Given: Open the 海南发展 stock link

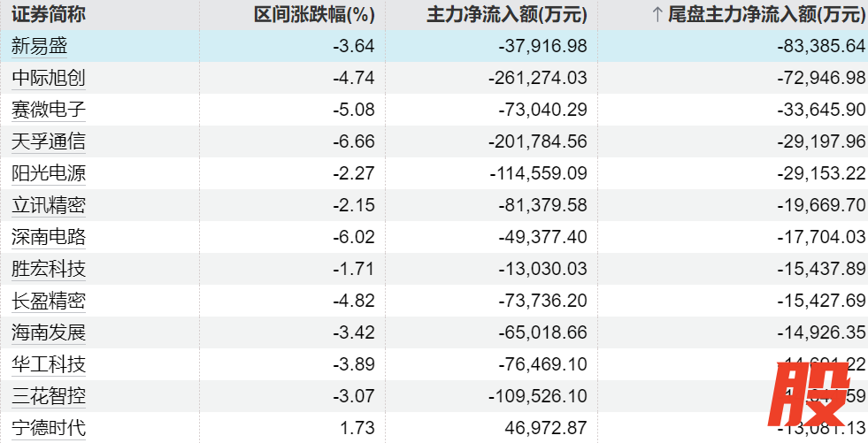Looking at the screenshot, I should tap(49, 332).
